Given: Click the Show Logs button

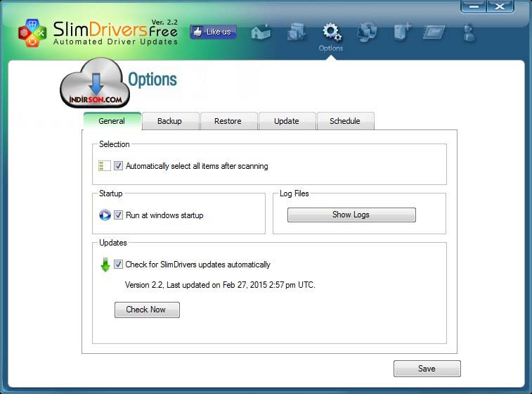Looking at the screenshot, I should 351,215.
